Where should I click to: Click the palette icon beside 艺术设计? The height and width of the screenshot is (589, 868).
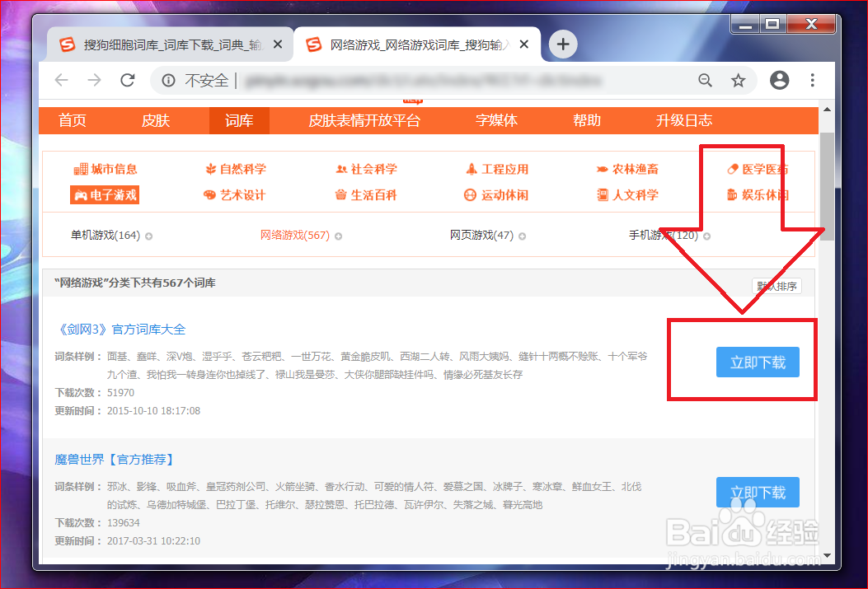tap(209, 194)
